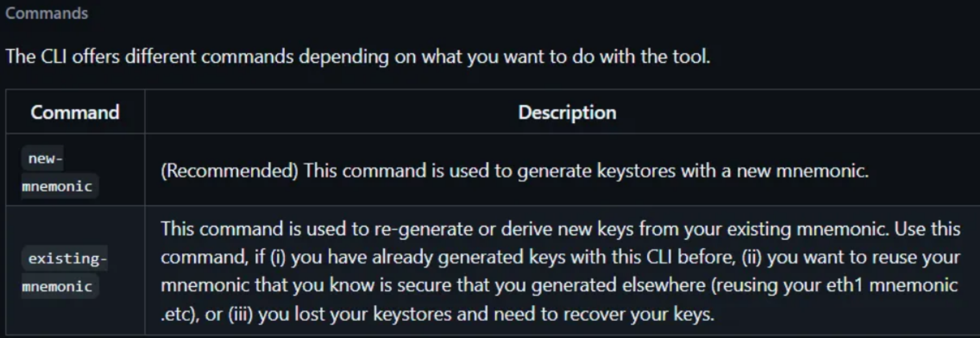The height and width of the screenshot is (338, 980).
Task: Click the sentence introducing the CLI commands
Action: [357, 56]
